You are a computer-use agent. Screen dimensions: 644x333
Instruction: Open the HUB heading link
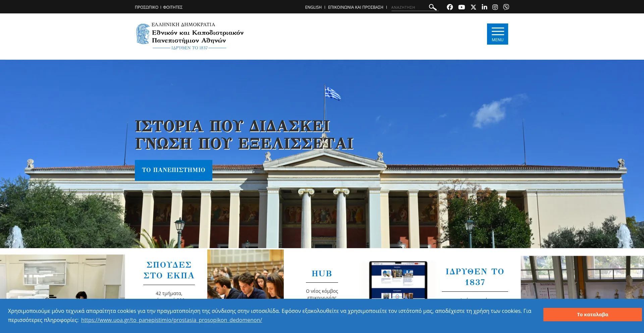[322, 274]
